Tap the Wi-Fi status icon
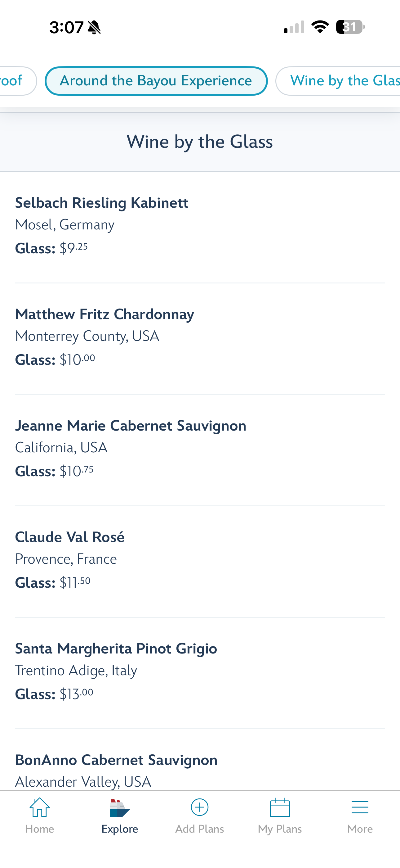Screen dimensions: 400x868 [320, 27]
